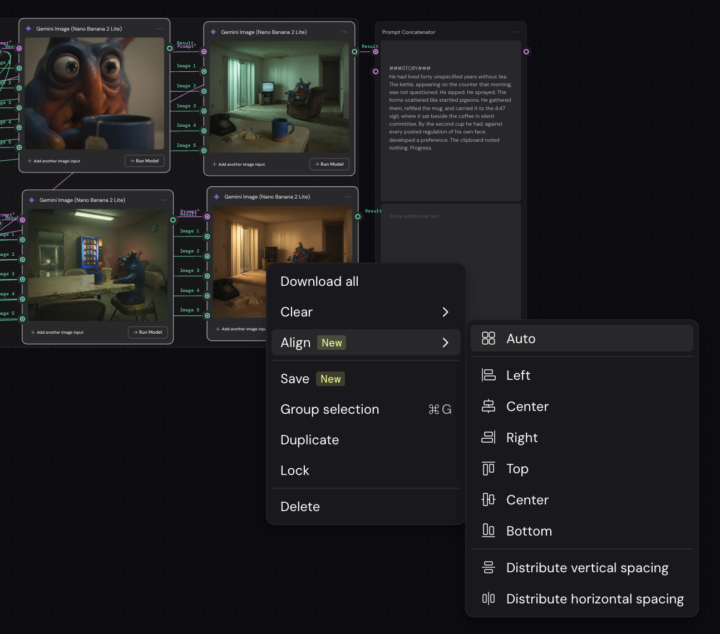The image size is (720, 634).
Task: Choose Distribute horizontal spacing
Action: [582, 599]
